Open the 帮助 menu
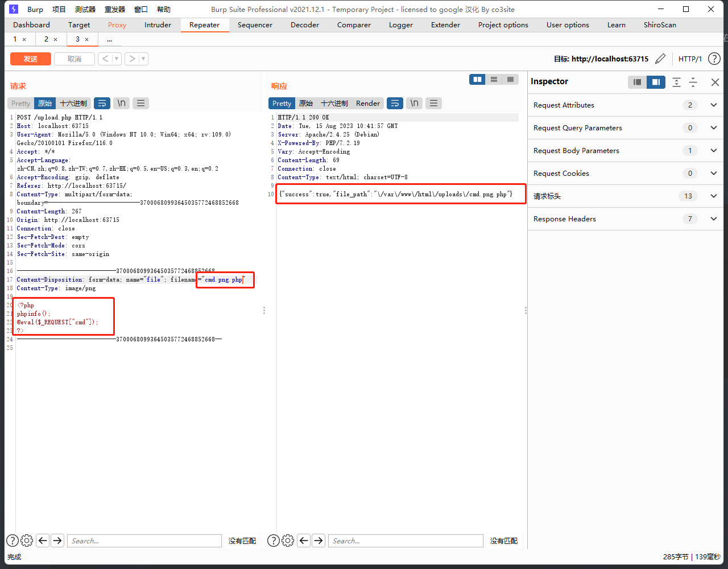The image size is (728, 569). tap(163, 9)
